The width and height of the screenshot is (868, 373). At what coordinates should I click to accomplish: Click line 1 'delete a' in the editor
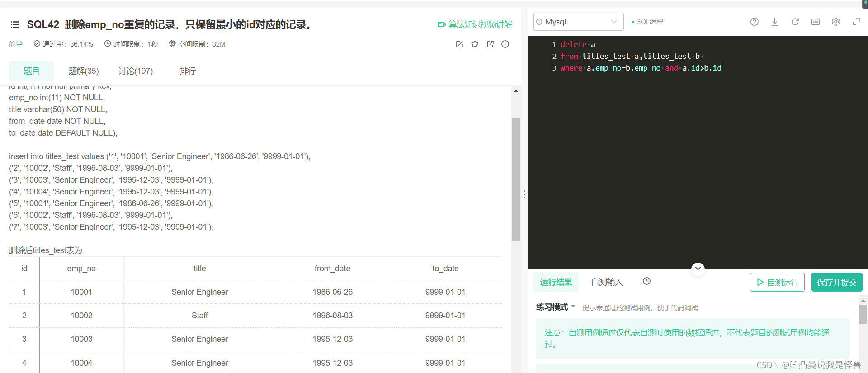tap(577, 44)
